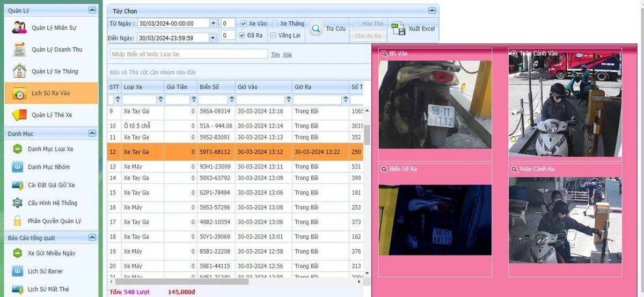The width and height of the screenshot is (644, 297).
Task: Open the Đến Ngày date dropdown
Action: [213, 38]
